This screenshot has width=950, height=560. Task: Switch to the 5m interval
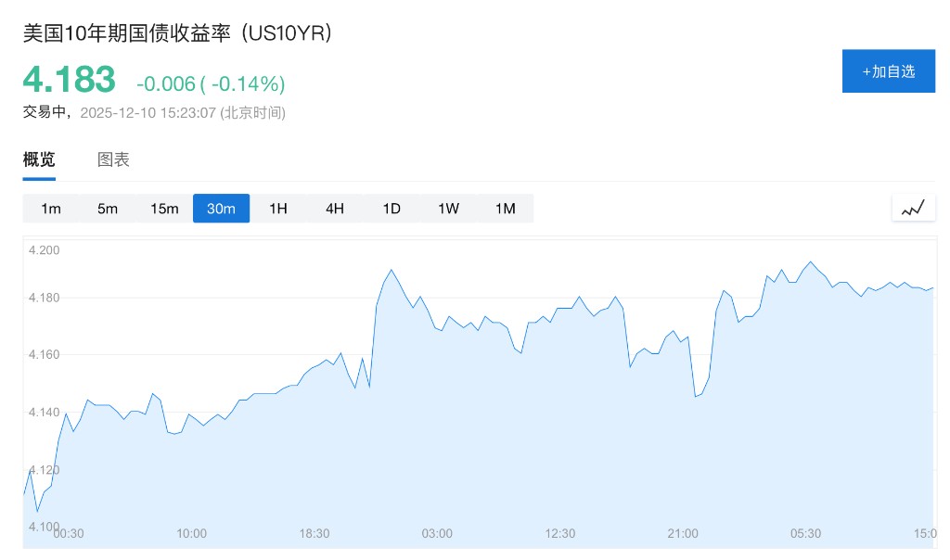[x=108, y=209]
